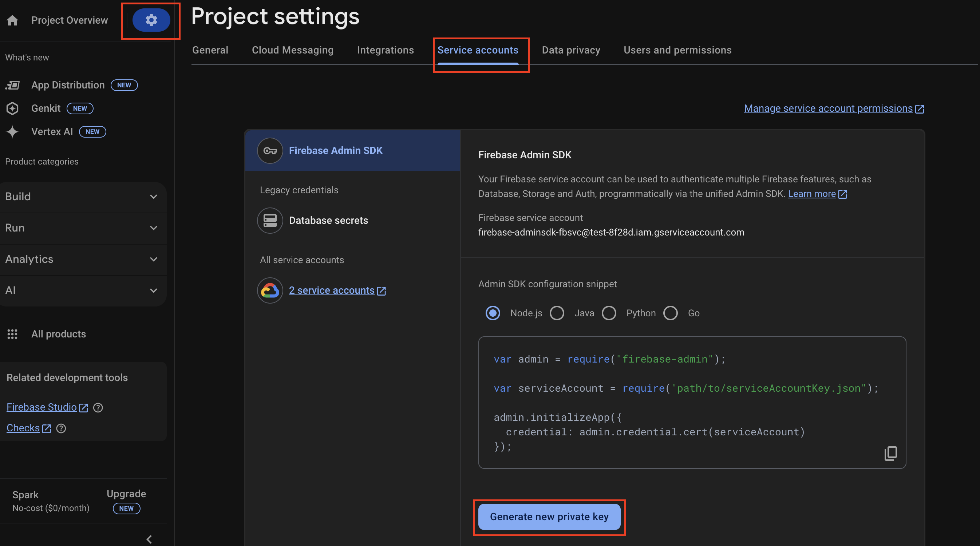The width and height of the screenshot is (980, 546).
Task: Open App Distribution in the sidebar
Action: (68, 85)
